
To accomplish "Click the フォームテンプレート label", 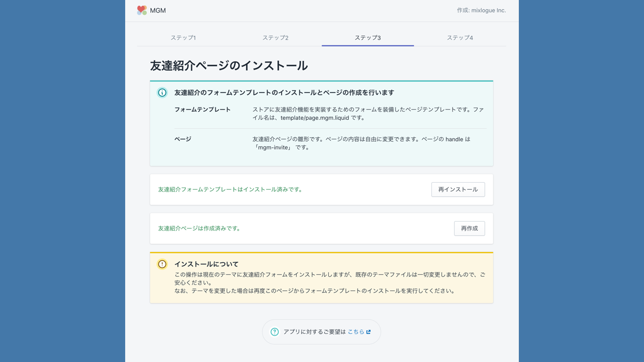I will point(202,109).
